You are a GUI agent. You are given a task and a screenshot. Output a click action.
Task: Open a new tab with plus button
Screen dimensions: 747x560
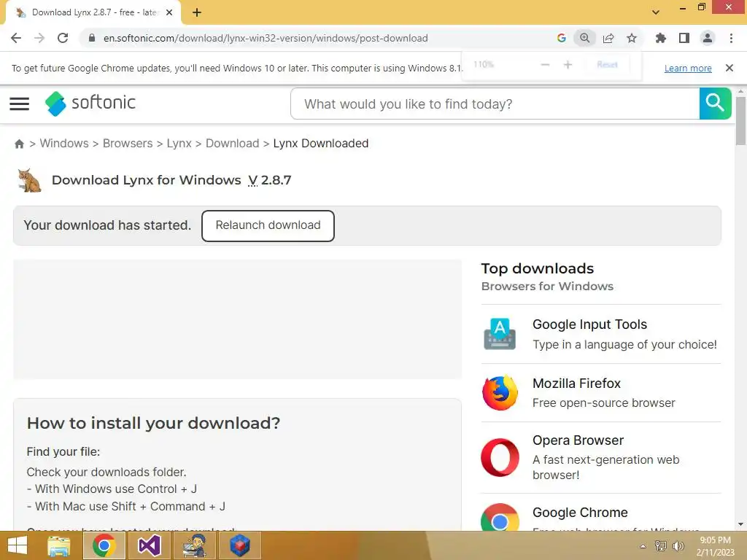pos(197,13)
